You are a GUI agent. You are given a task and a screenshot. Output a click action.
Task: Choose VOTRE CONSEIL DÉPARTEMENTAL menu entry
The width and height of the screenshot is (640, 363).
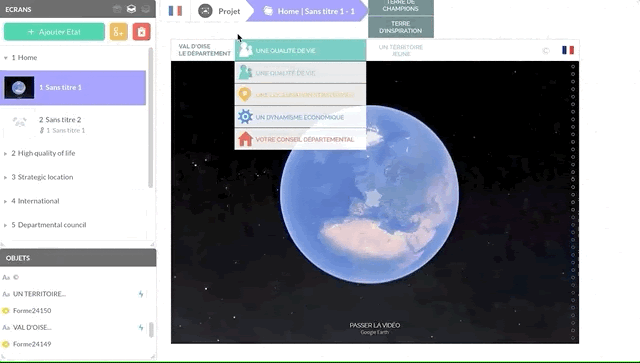click(x=300, y=139)
